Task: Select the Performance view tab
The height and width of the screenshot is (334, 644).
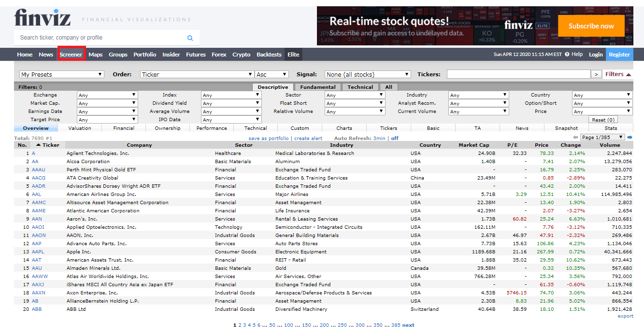Action: [x=212, y=128]
